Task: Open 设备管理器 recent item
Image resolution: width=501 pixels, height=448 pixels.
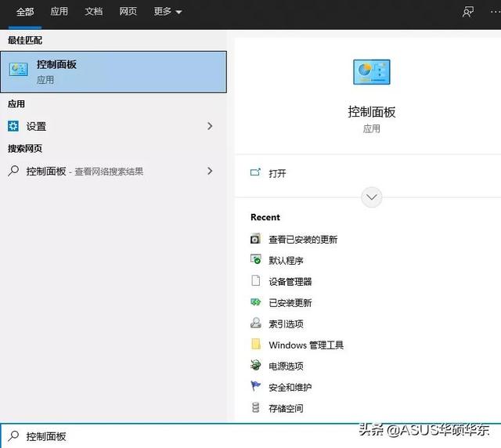Action: 290,282
